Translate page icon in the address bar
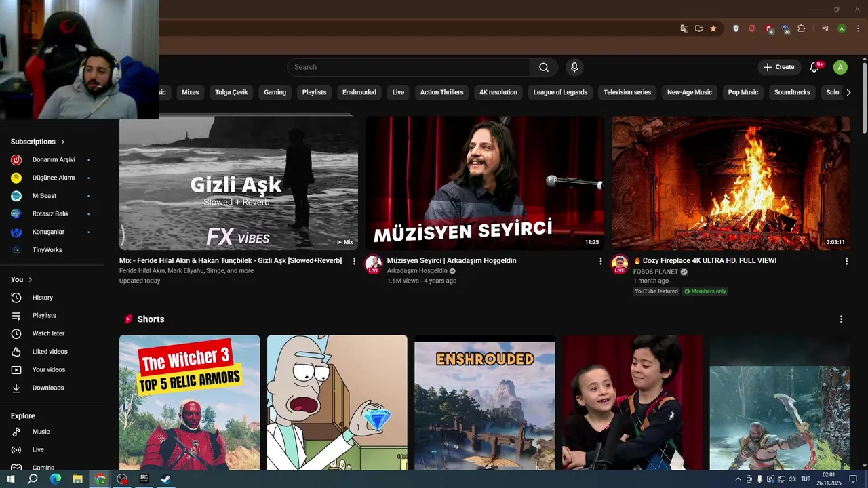This screenshot has height=488, width=868. tap(684, 28)
